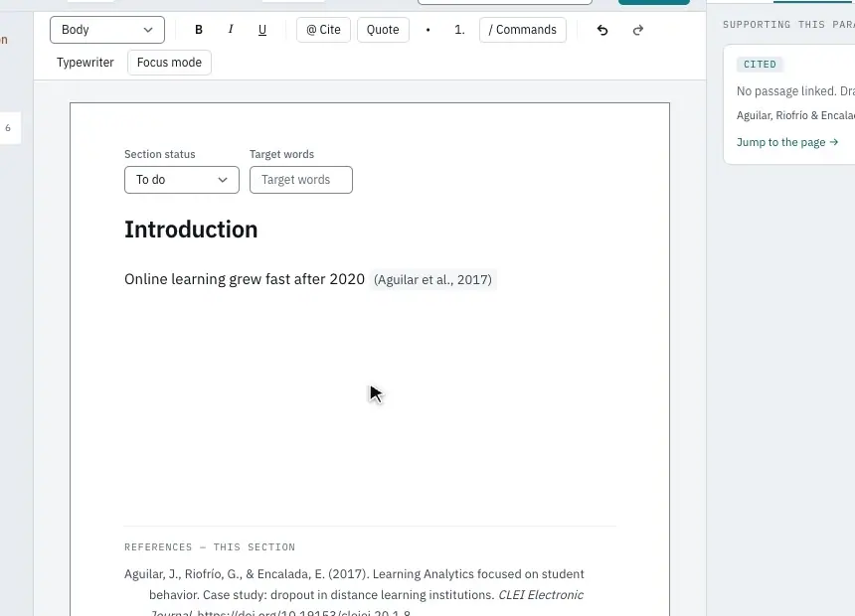
Task: Select the (Aguilar et al., 2017) citation chip
Action: point(432,279)
